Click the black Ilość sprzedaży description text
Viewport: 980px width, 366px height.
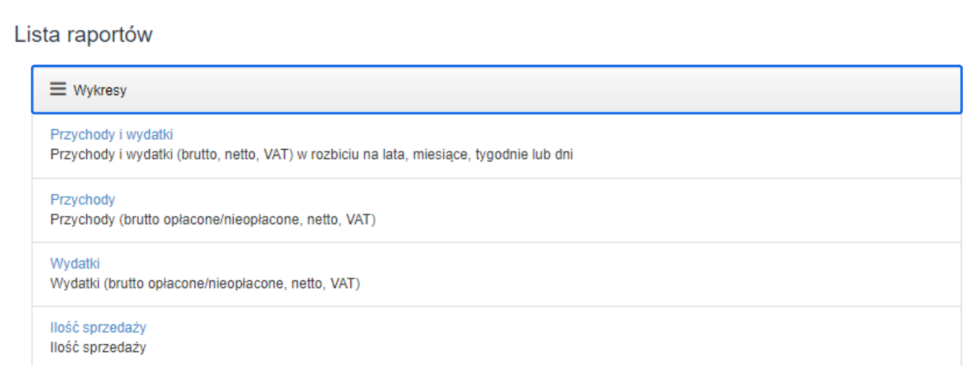(98, 347)
